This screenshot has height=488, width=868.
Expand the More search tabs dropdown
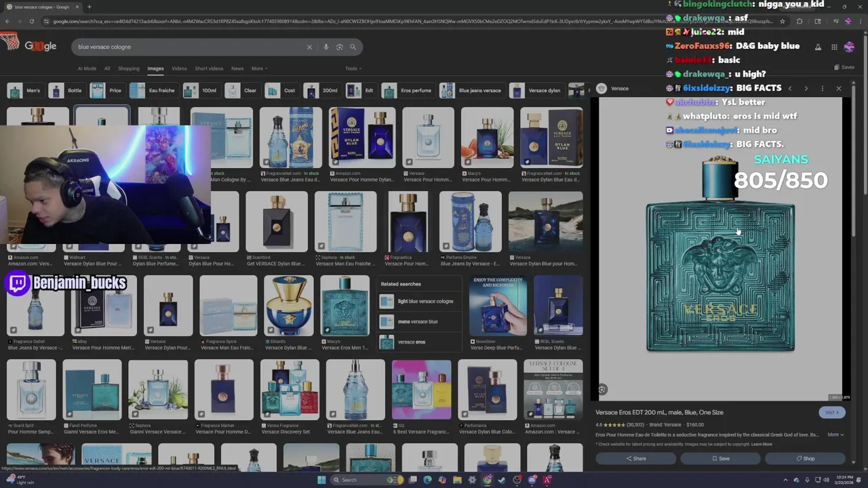[x=259, y=68]
